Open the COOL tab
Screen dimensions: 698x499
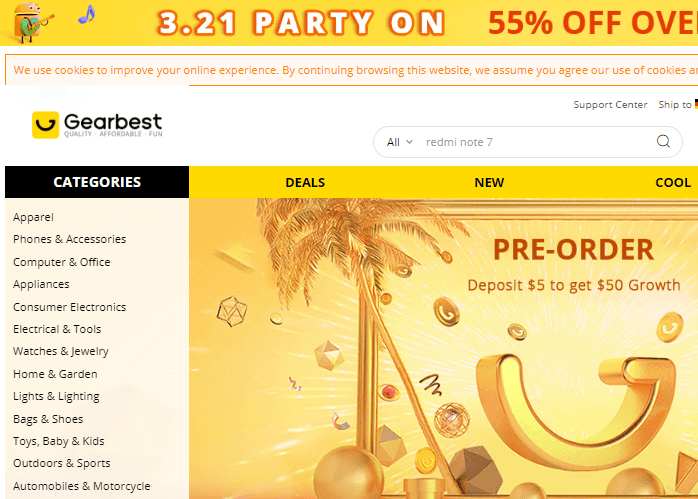point(673,183)
